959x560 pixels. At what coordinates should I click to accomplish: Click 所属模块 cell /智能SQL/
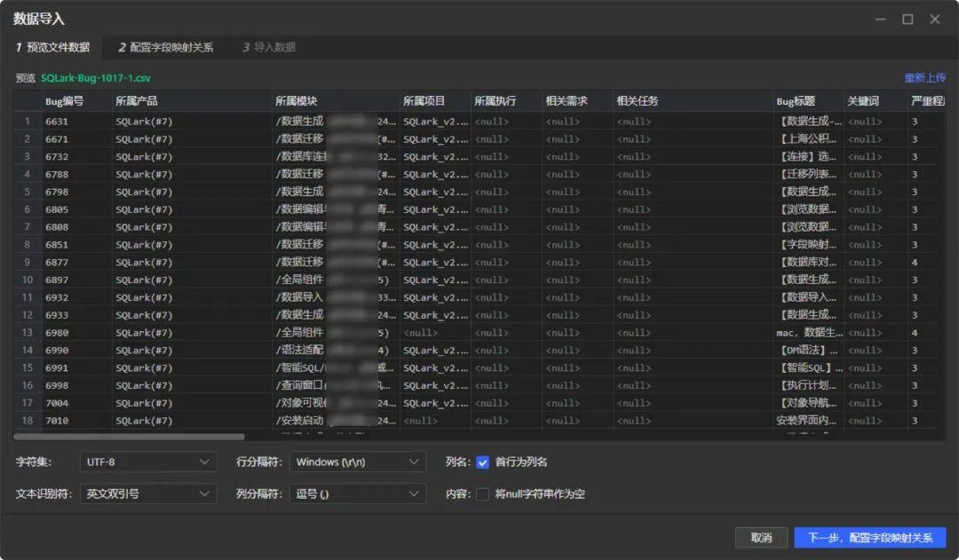point(335,368)
